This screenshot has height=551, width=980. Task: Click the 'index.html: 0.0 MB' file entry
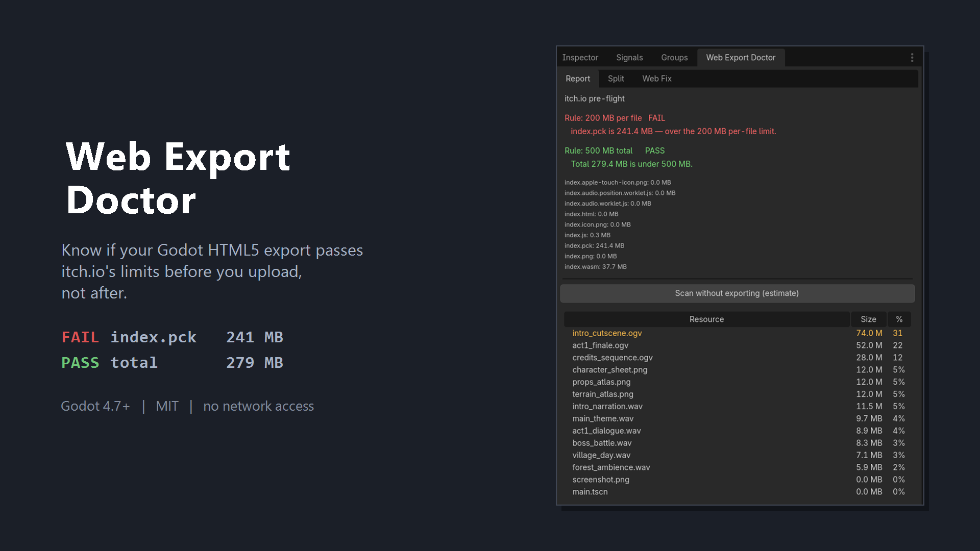tap(591, 214)
